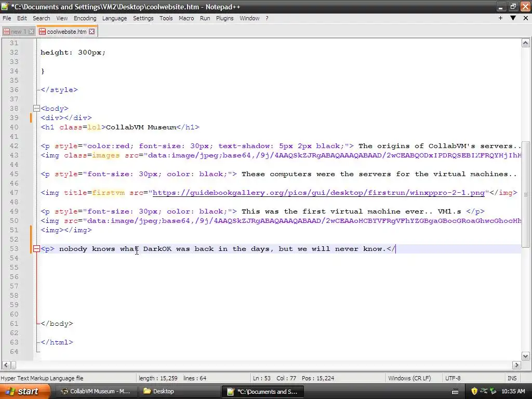Click the horizontal scrollbar right arrow
The image size is (532, 399).
(516, 365)
